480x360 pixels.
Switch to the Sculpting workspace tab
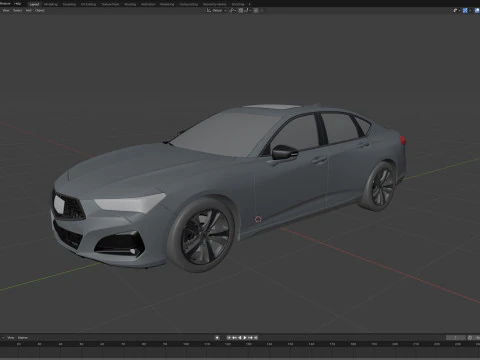[69, 4]
